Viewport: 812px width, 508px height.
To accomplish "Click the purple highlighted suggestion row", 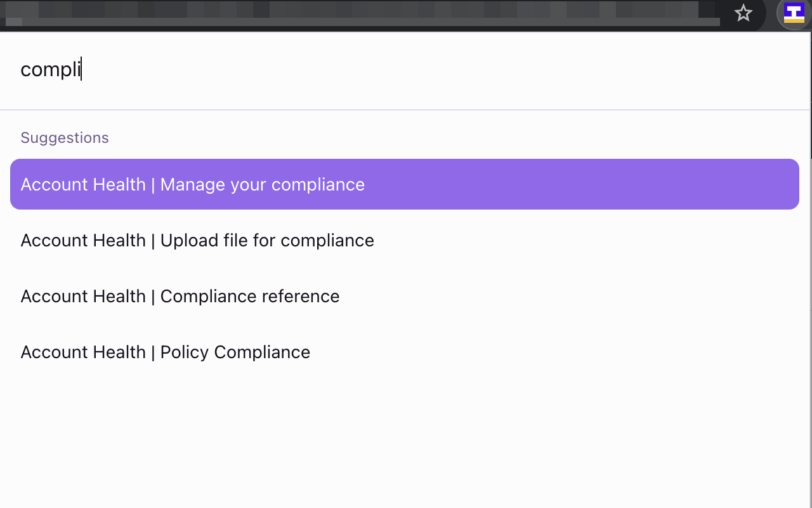I will tap(405, 184).
